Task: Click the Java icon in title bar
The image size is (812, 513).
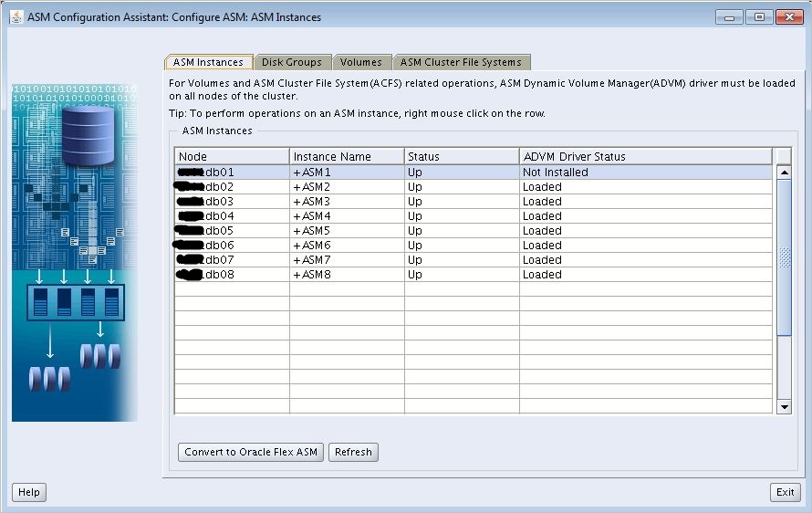Action: [16, 17]
